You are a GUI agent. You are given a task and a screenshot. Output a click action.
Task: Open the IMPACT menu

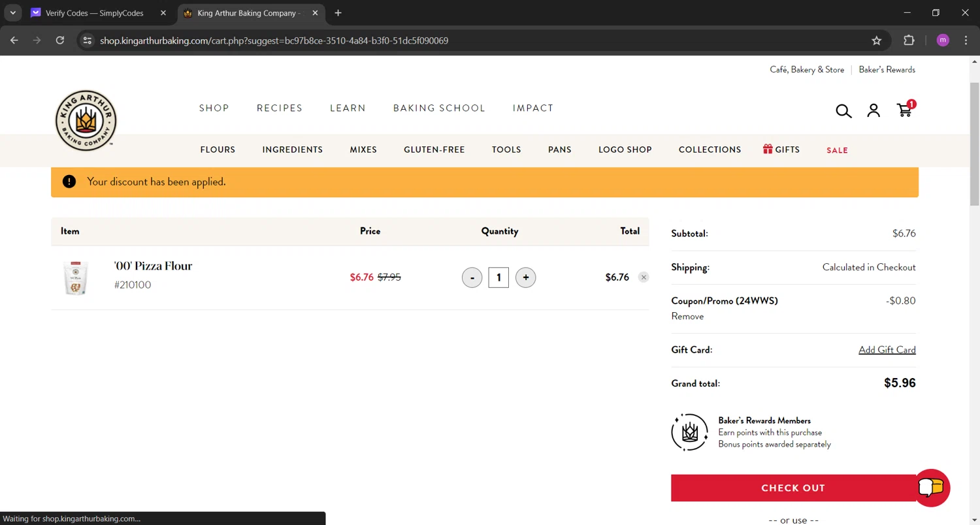point(533,108)
